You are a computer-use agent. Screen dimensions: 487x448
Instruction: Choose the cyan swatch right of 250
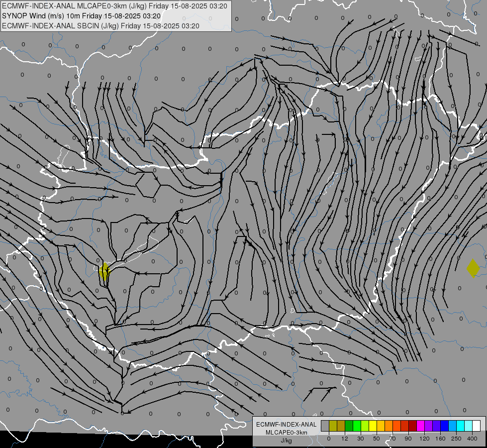point(460,426)
